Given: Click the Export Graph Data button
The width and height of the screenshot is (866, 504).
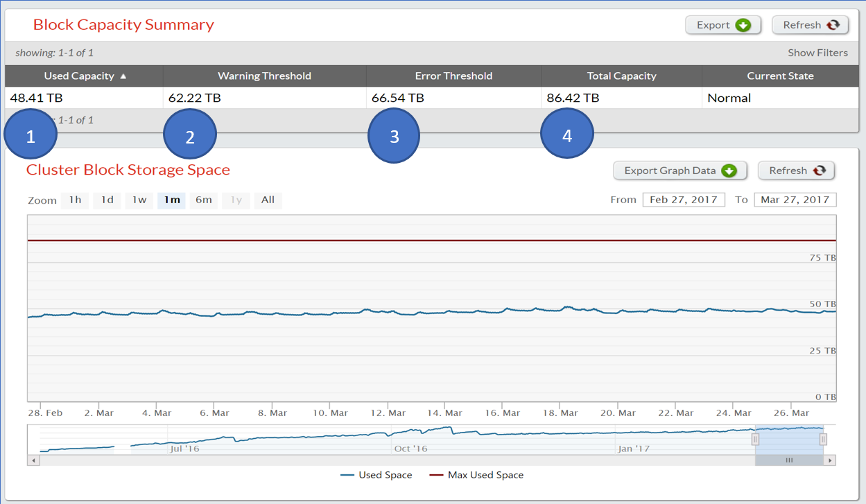Looking at the screenshot, I should (679, 171).
